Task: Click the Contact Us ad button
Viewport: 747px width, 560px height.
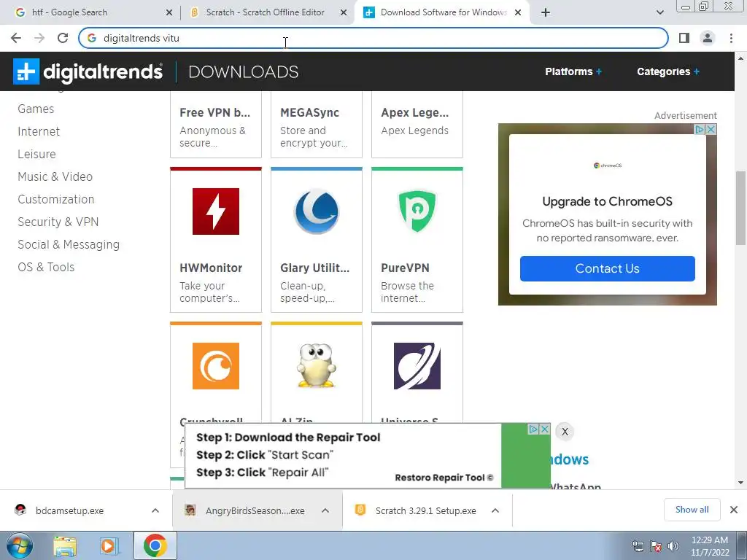Action: (x=608, y=268)
